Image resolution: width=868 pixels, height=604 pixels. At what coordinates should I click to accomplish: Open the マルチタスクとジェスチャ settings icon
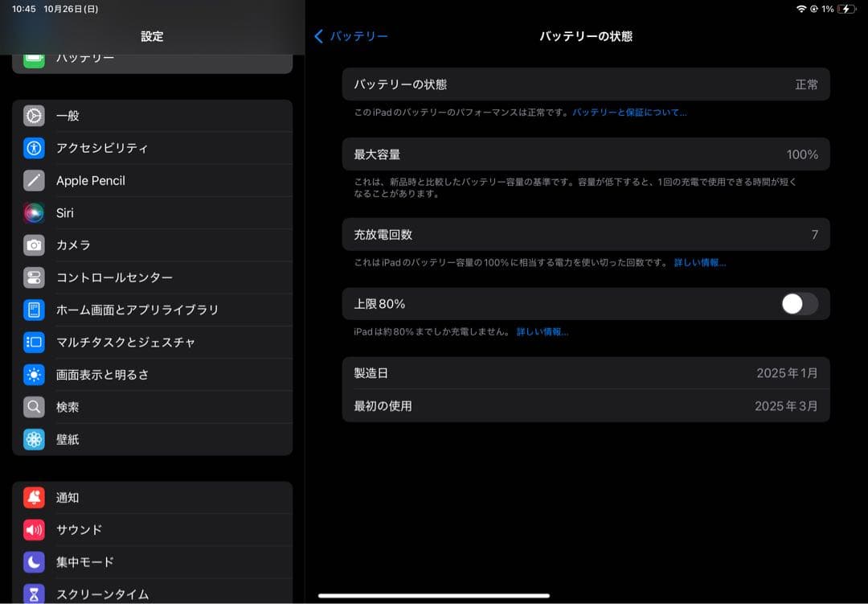[x=34, y=342]
